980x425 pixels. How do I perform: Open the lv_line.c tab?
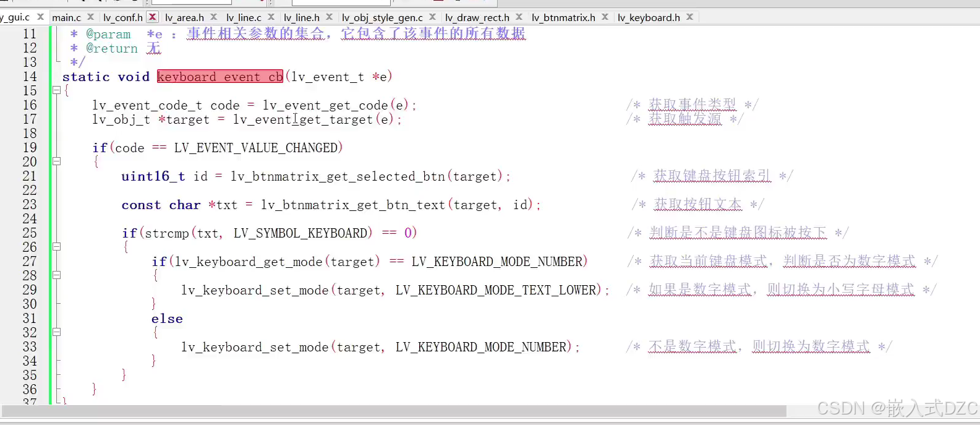[244, 17]
